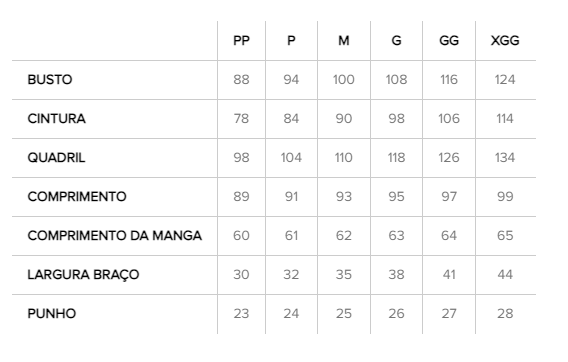Click PUNHO value 28 for XGG
The image size is (568, 362).
coord(505,313)
